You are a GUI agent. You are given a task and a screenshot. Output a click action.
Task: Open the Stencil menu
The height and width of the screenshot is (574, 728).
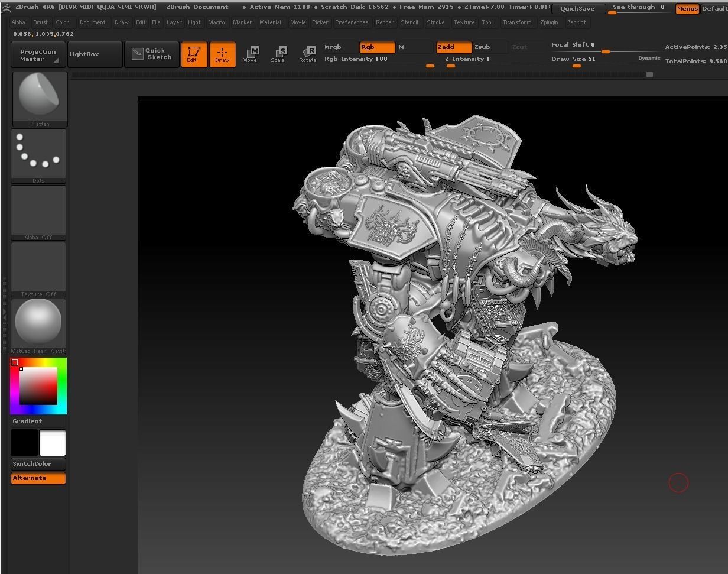409,22
